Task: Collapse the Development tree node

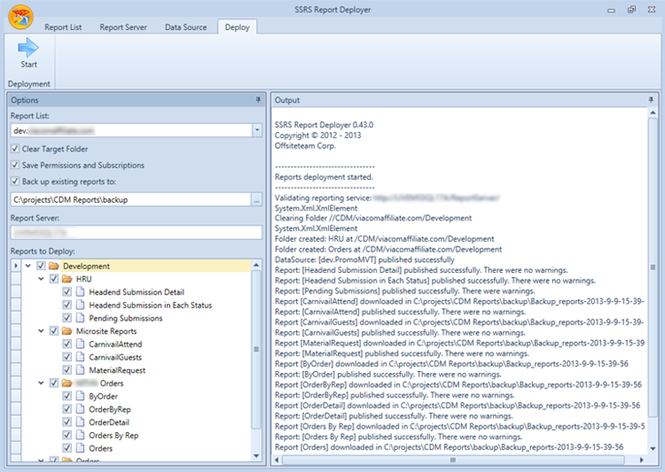Action: pyautogui.click(x=28, y=266)
